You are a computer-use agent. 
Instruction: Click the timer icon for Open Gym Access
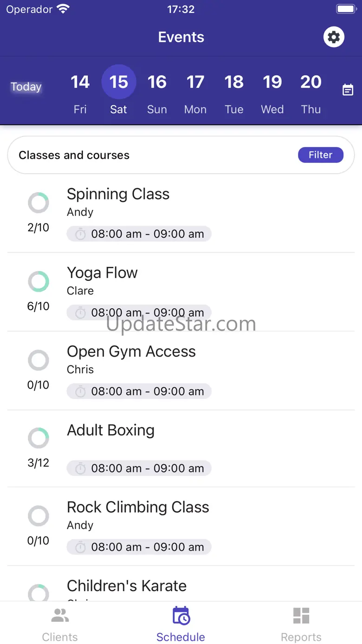(x=81, y=391)
